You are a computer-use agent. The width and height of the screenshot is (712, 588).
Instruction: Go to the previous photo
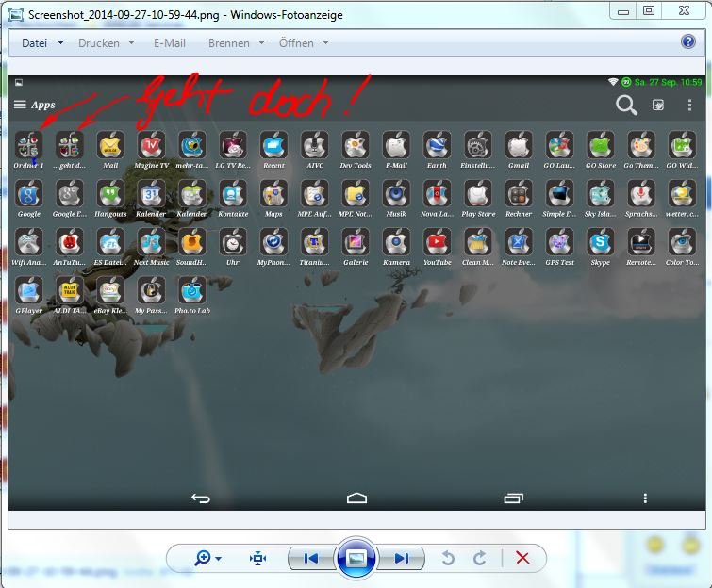point(310,558)
